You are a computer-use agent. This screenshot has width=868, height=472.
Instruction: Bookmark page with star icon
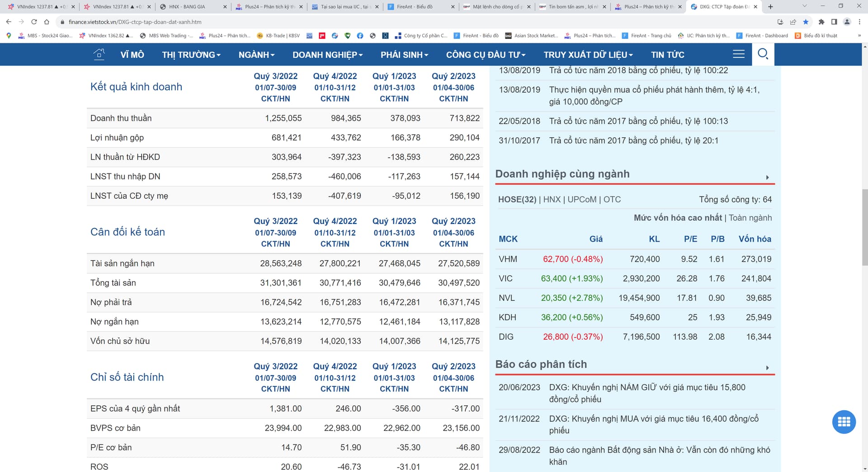(806, 22)
